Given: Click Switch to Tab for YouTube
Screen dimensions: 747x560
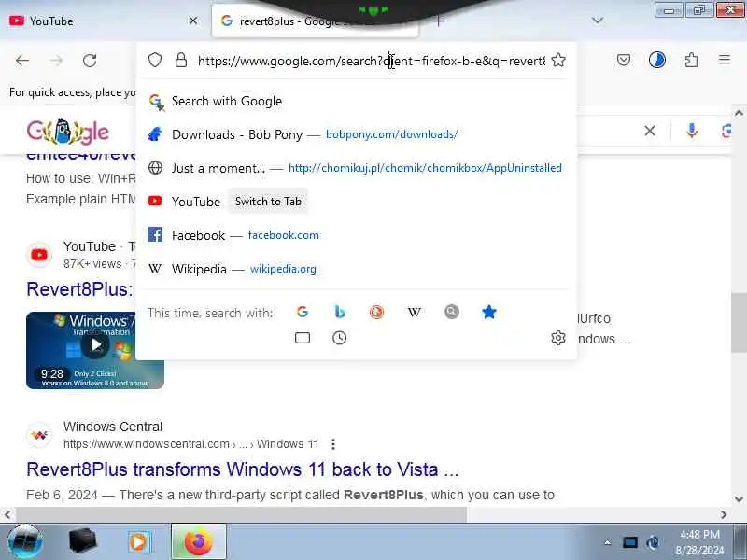Looking at the screenshot, I should point(268,202).
